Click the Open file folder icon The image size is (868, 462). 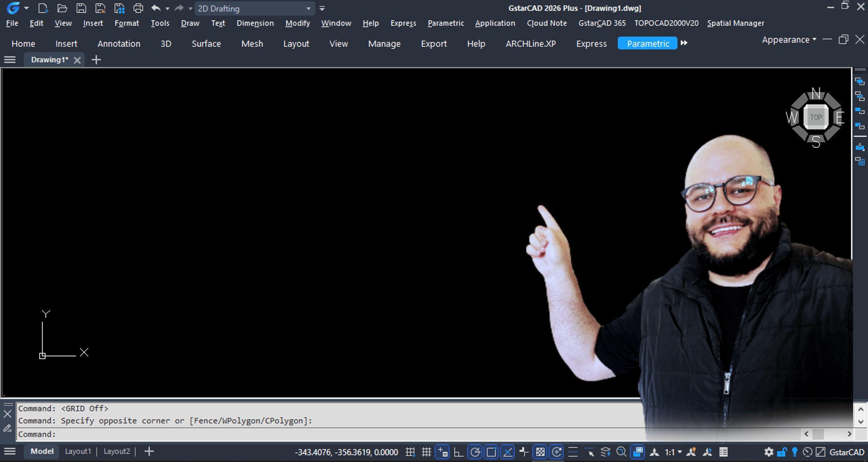coord(62,8)
